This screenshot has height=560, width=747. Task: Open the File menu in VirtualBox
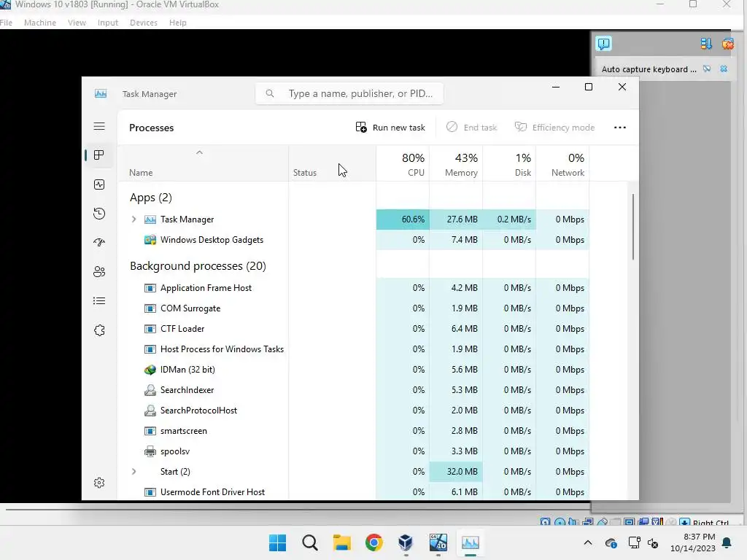pos(6,23)
